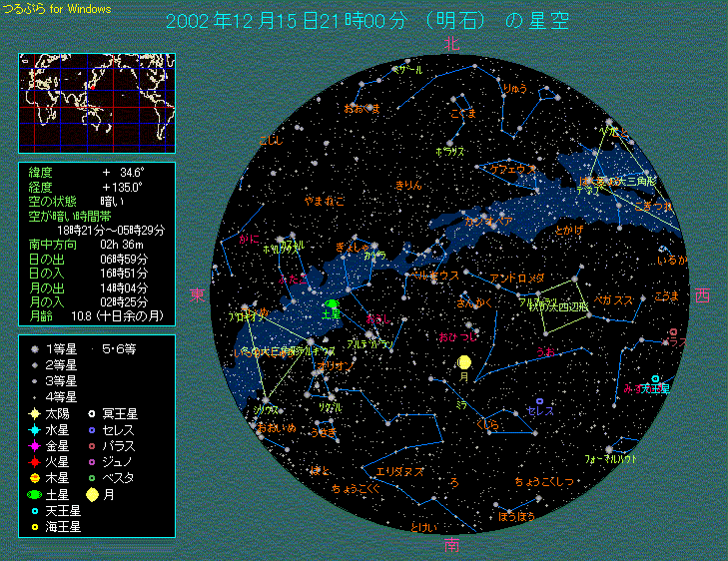This screenshot has height=561, width=728.
Task: Select the green Saturn marker on the star chart
Action: pyautogui.click(x=332, y=303)
